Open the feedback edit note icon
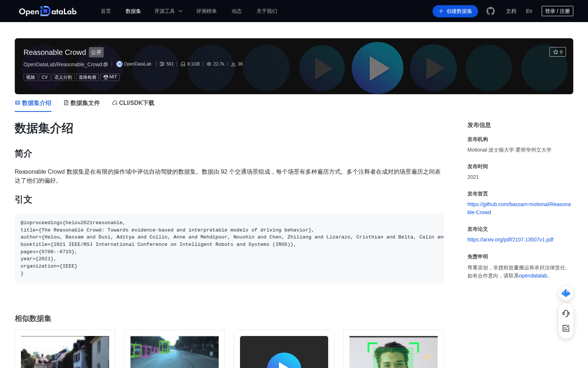This screenshot has width=588, height=368. click(x=566, y=328)
